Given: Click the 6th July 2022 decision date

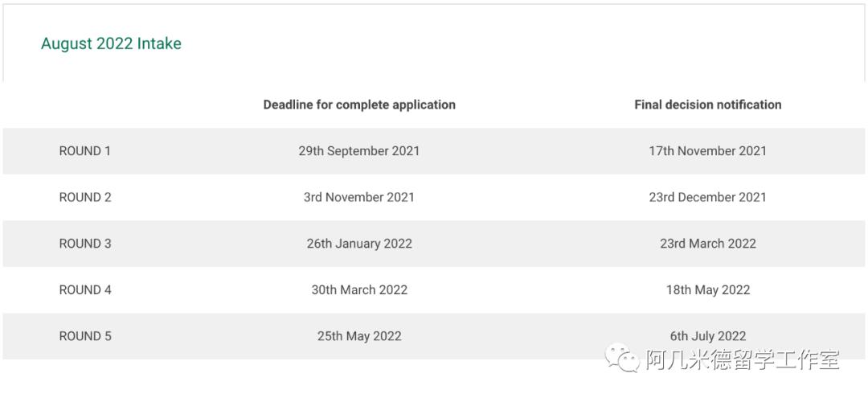Looking at the screenshot, I should click(707, 336).
